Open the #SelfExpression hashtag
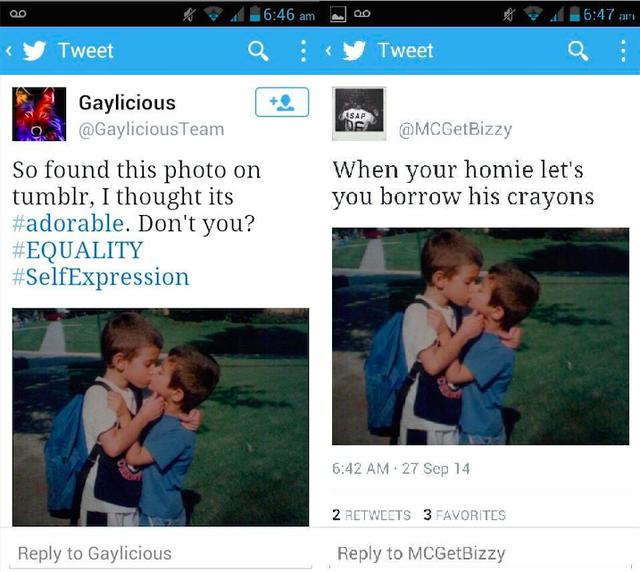 (x=101, y=277)
